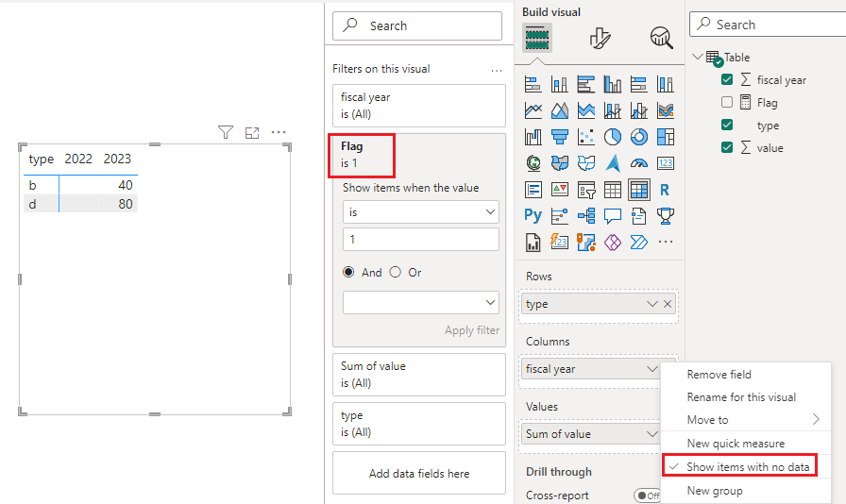Select the area chart visual
This screenshot has width=846, height=504.
pos(560,110)
